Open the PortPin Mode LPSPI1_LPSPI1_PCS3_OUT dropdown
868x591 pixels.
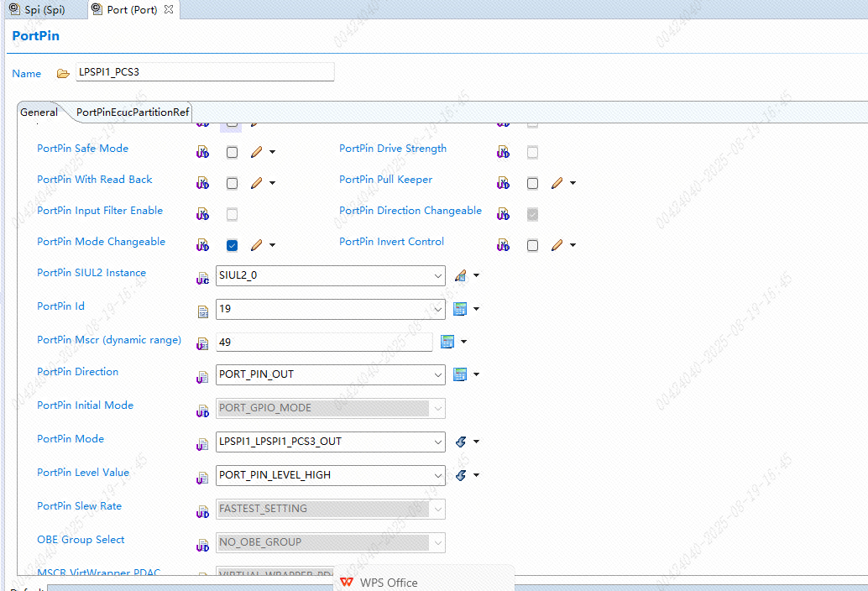331,442
